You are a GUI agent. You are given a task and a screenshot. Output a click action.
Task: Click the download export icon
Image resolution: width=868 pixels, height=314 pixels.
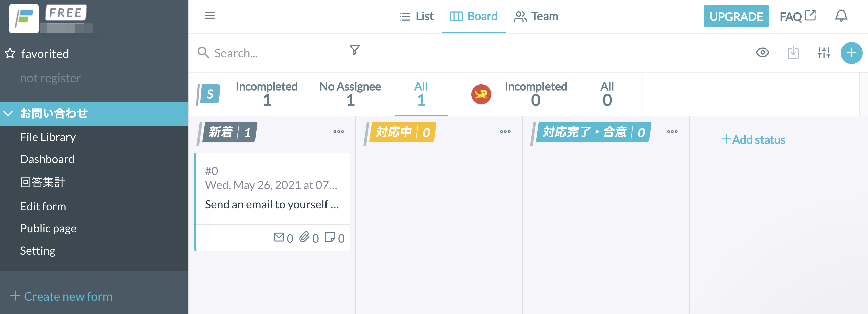click(x=793, y=53)
